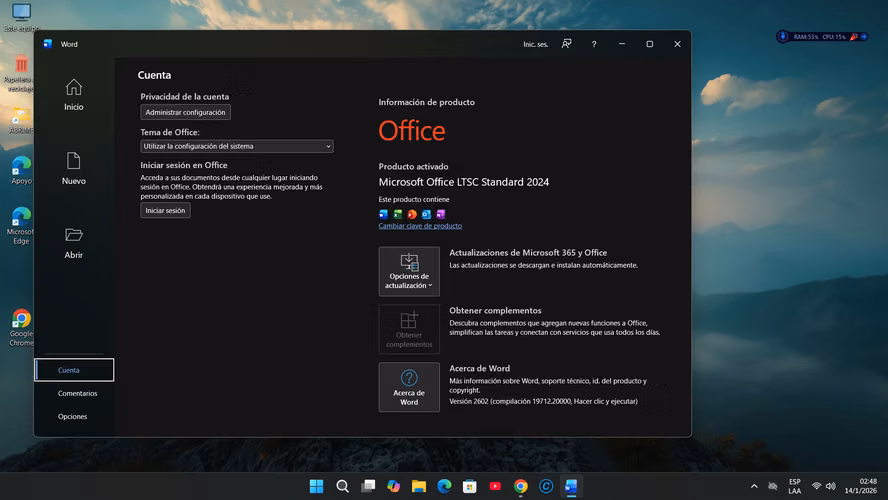
Task: Open the Comentarios section
Action: tap(78, 393)
